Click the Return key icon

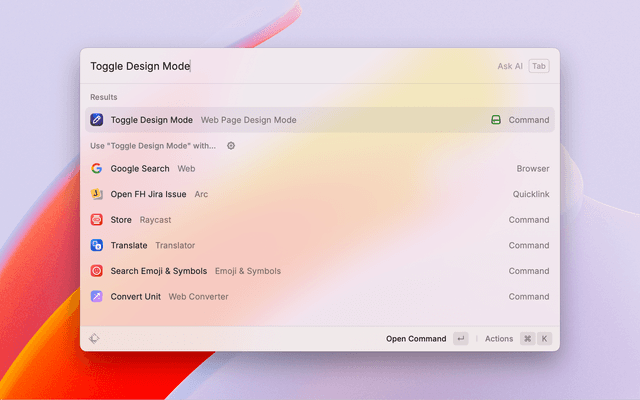[x=460, y=339]
